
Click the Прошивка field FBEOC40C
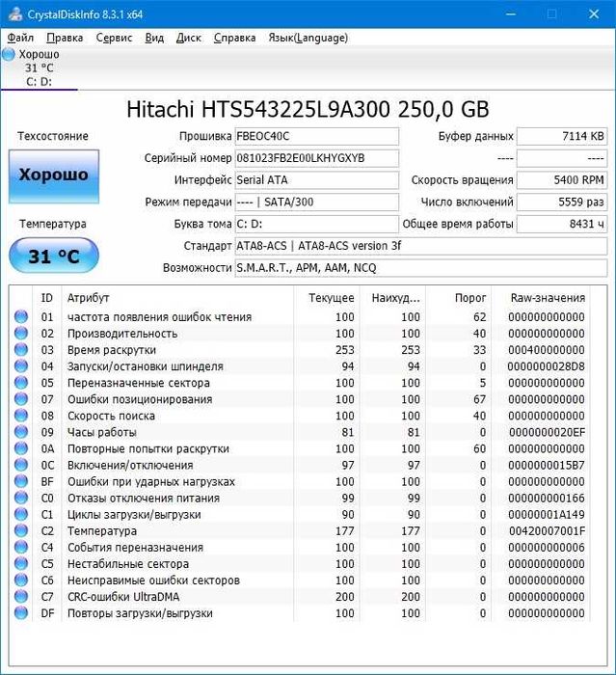(x=317, y=136)
